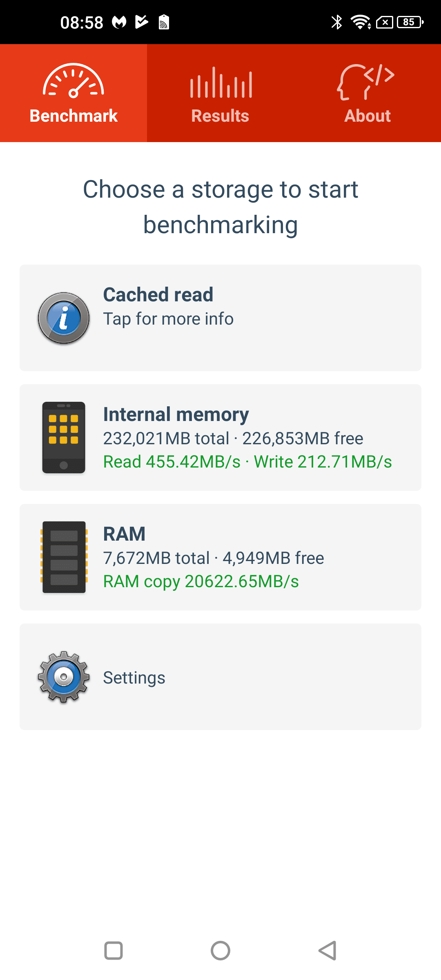The height and width of the screenshot is (980, 441).
Task: Tap the Android home circle button
Action: (x=220, y=951)
